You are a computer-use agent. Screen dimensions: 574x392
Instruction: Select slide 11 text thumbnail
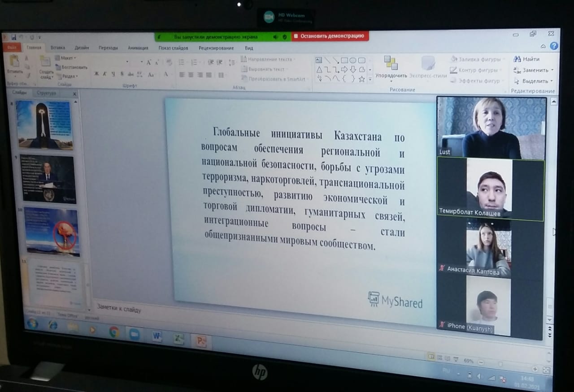(56, 284)
